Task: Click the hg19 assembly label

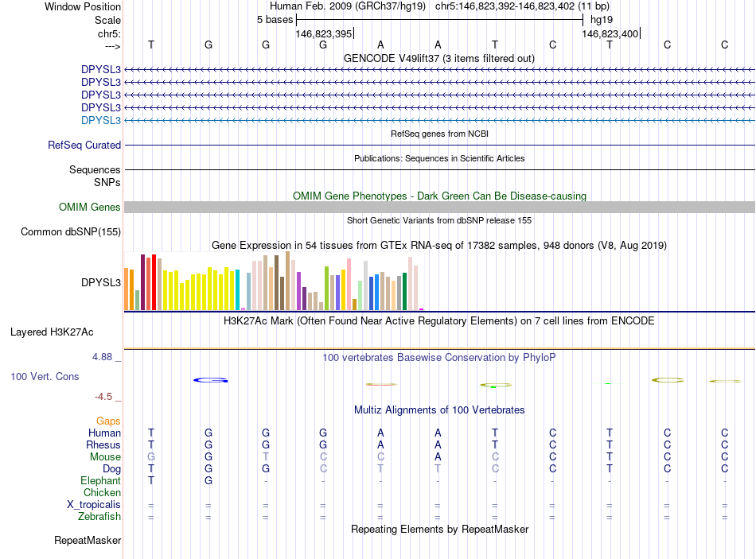Action: point(602,20)
